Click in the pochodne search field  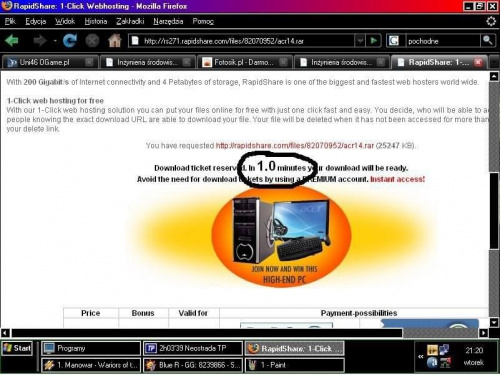click(x=443, y=41)
